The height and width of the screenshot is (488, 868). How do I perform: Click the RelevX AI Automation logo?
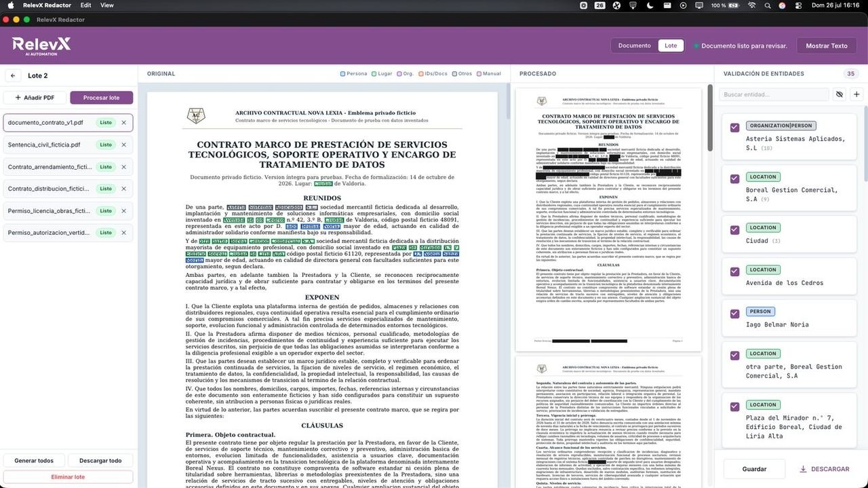(41, 45)
